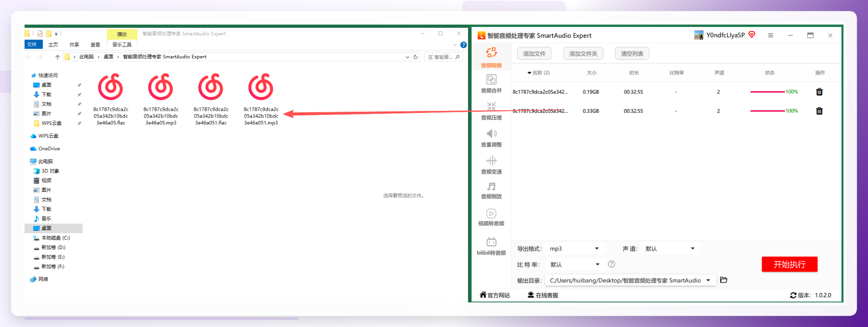Expand the Explorer address history dropdown

coord(407,57)
